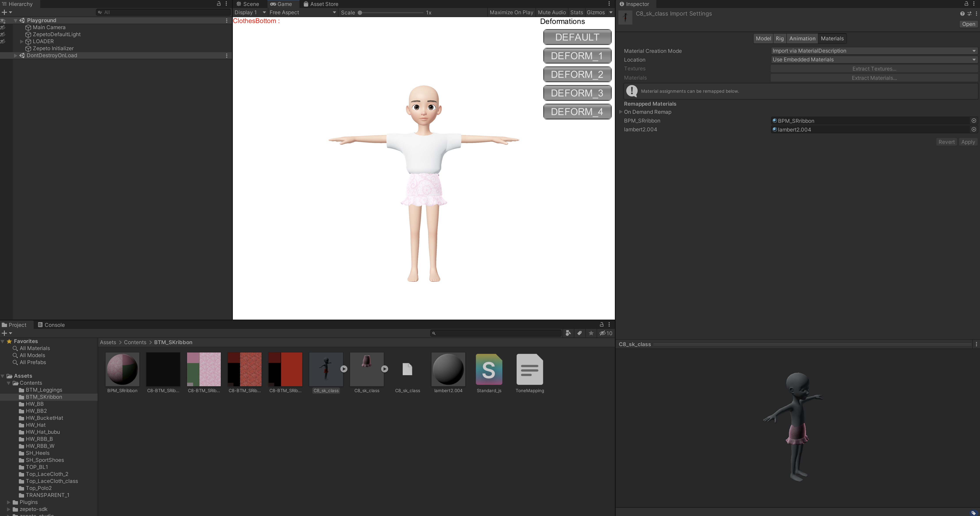Open the Gizmos dropdown arrow

coord(611,12)
